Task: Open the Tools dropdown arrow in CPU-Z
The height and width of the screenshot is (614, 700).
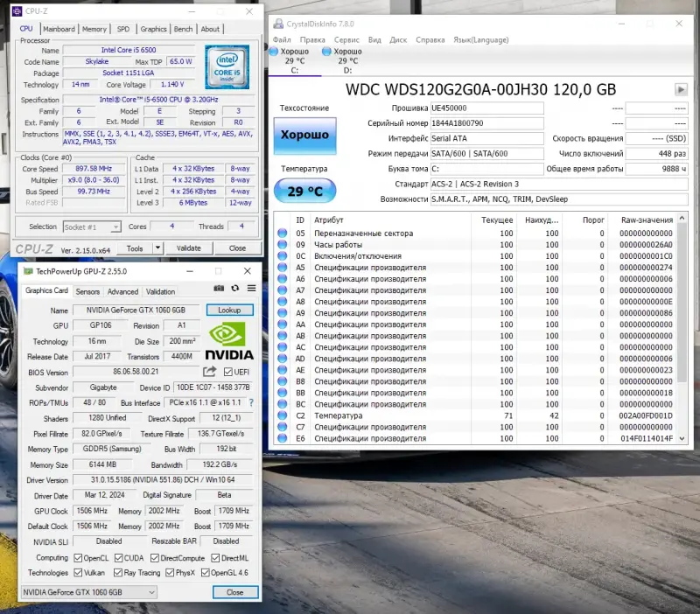Action: pos(157,248)
